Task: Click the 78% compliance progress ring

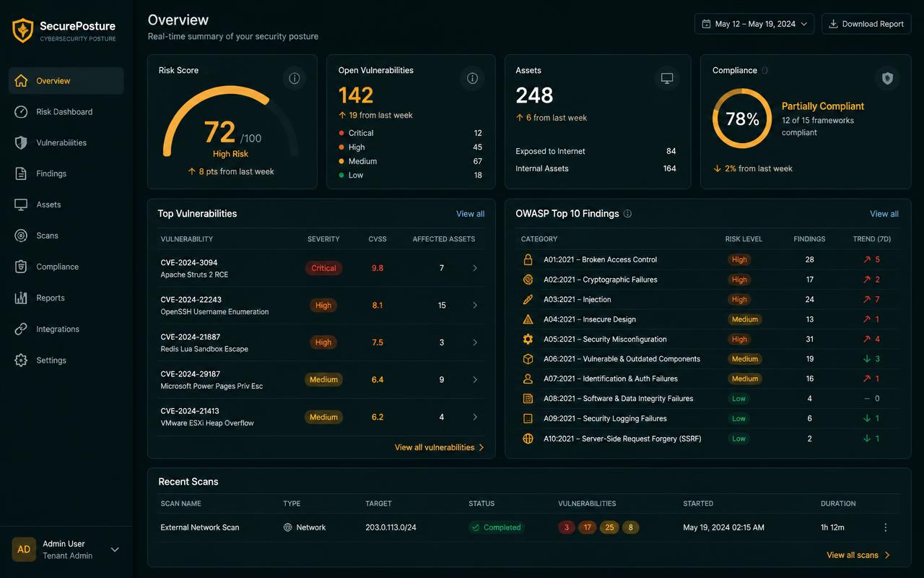Action: 742,118
